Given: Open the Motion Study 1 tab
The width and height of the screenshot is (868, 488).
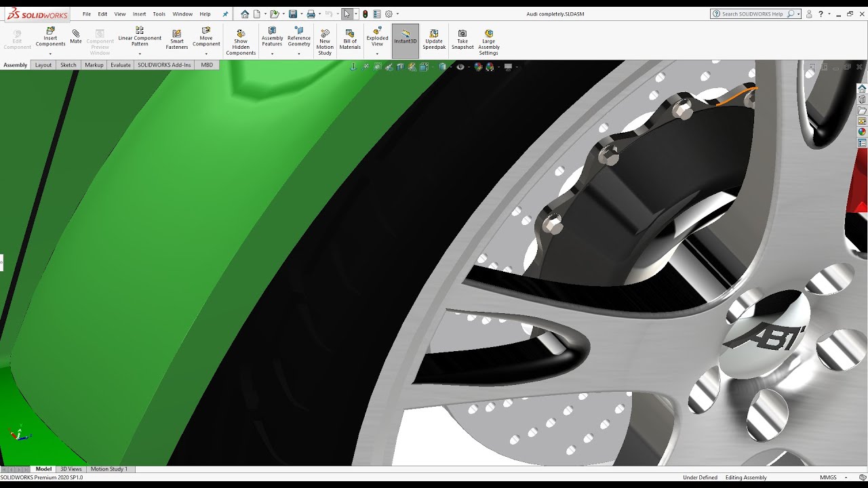Looking at the screenshot, I should (x=109, y=469).
